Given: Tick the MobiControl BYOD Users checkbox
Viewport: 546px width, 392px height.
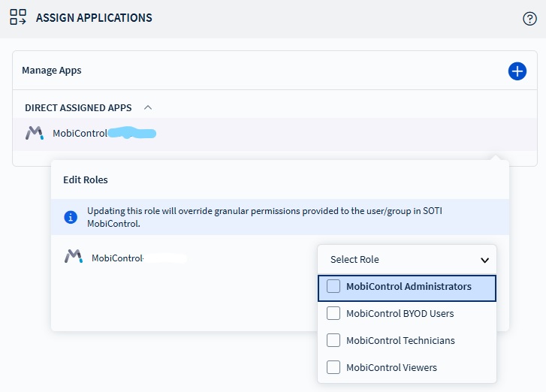Looking at the screenshot, I should pos(333,314).
